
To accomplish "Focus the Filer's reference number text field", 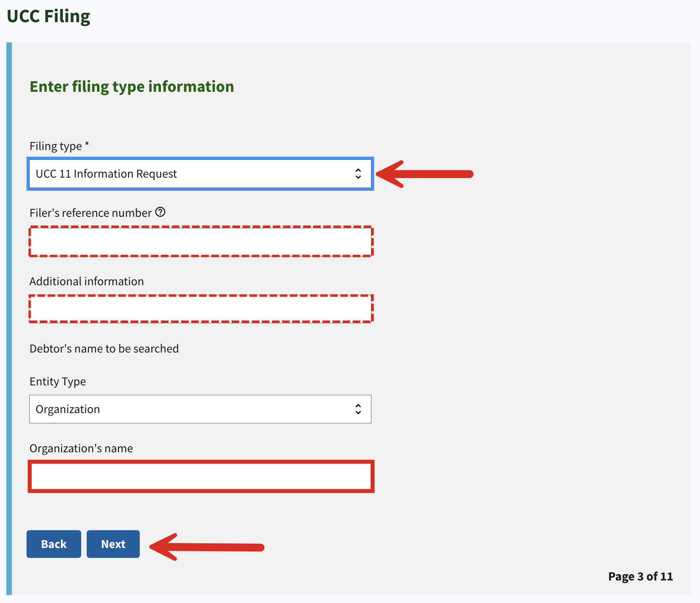I will (201, 241).
